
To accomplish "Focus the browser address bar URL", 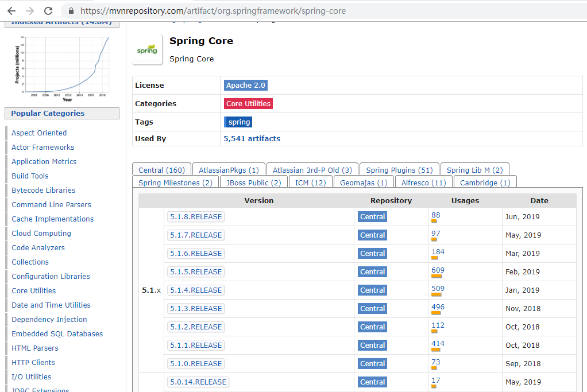I will pos(213,11).
